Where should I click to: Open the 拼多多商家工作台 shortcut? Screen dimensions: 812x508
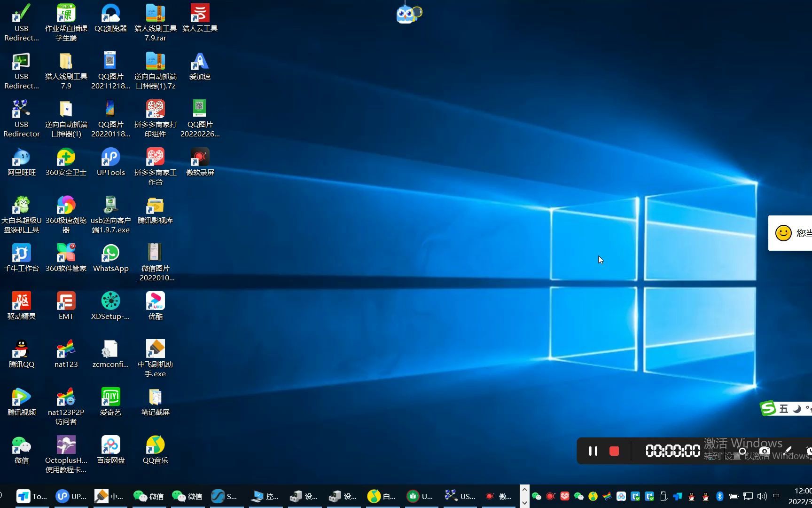155,167
